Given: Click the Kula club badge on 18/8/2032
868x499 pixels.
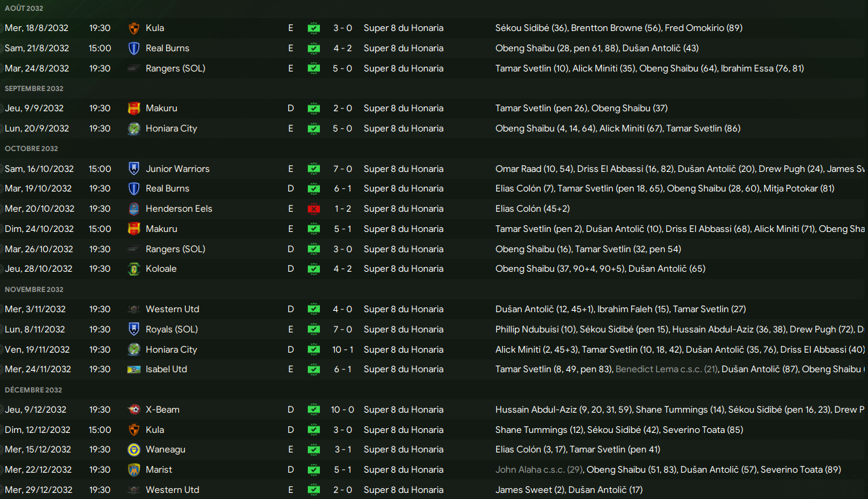Looking at the screenshot, I should pyautogui.click(x=134, y=28).
